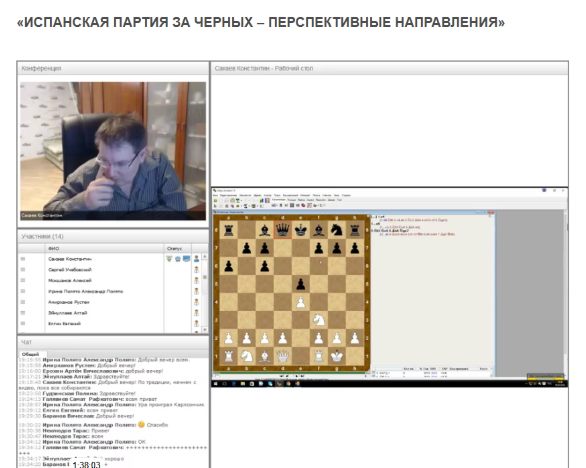The width and height of the screenshot is (586, 468).
Task: Click the Chrome icon in shared taskbar
Action: coord(288,384)
